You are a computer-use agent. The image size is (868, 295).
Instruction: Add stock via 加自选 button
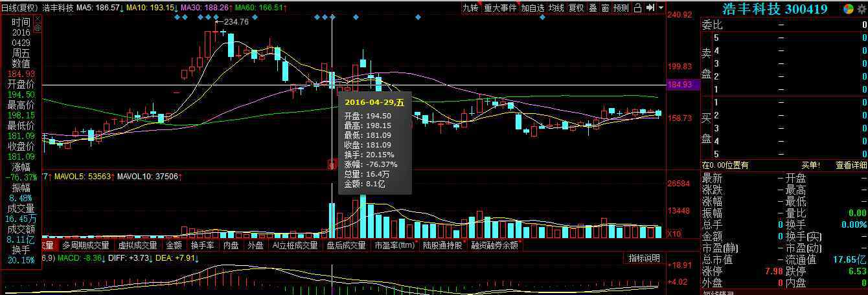coord(532,8)
